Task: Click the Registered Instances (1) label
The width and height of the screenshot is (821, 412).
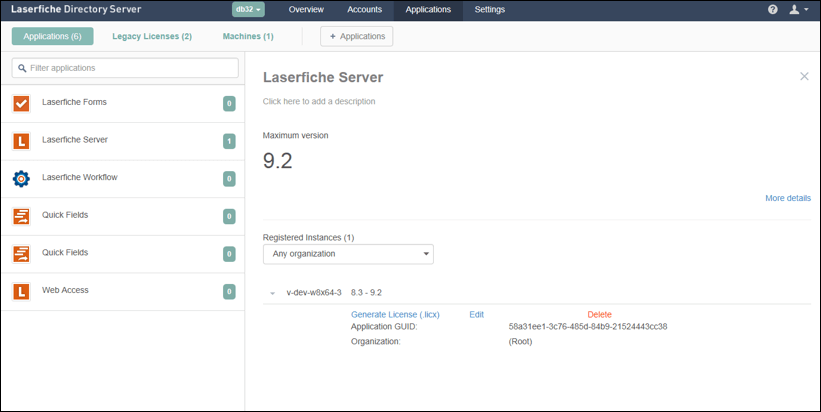Action: click(308, 238)
